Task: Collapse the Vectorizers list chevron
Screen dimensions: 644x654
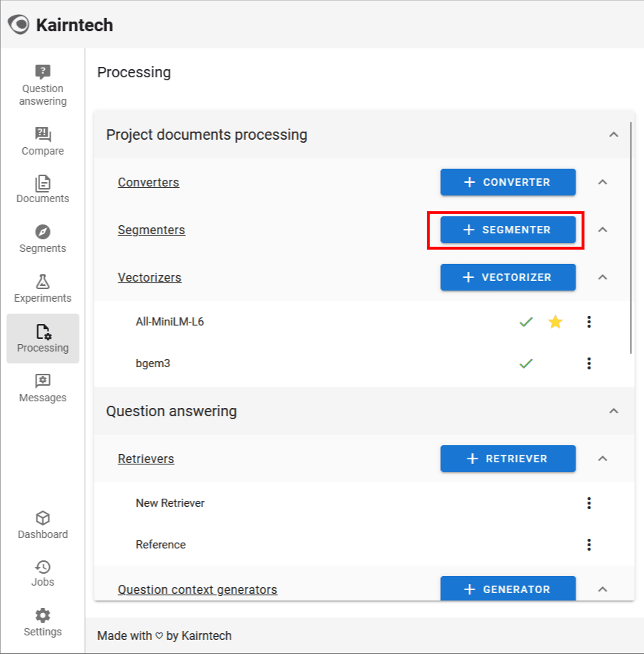Action: tap(603, 277)
